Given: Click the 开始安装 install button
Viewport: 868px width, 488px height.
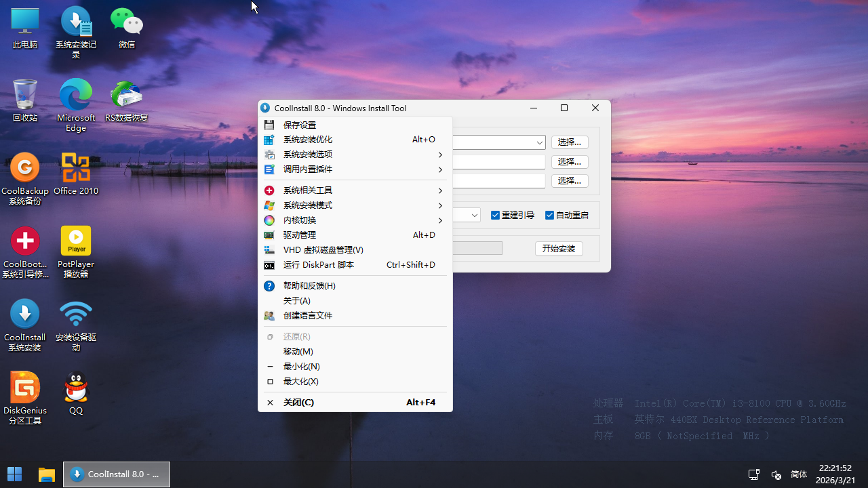Looking at the screenshot, I should (x=559, y=248).
